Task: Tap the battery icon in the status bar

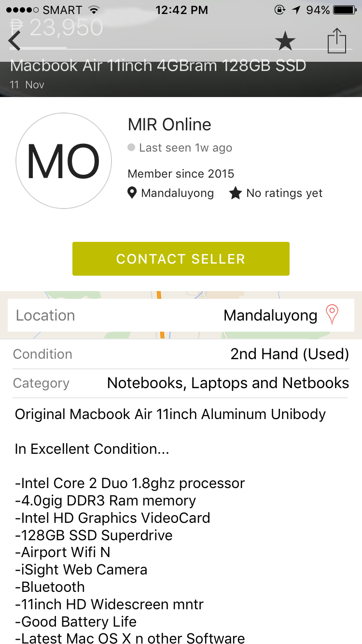Action: 345,10
